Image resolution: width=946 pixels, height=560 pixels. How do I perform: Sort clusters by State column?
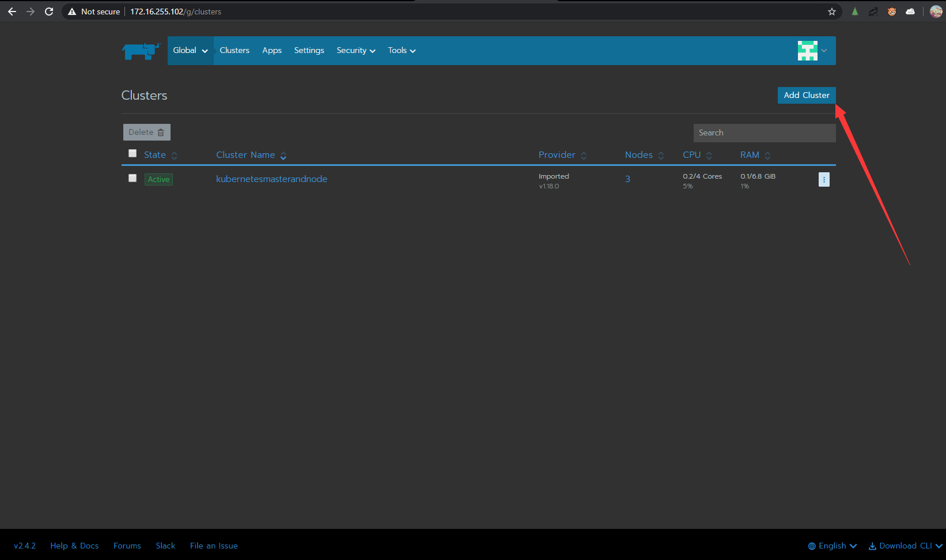pos(161,155)
